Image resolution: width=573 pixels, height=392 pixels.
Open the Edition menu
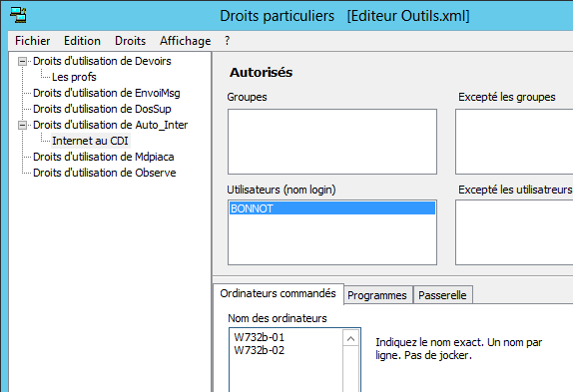(82, 41)
